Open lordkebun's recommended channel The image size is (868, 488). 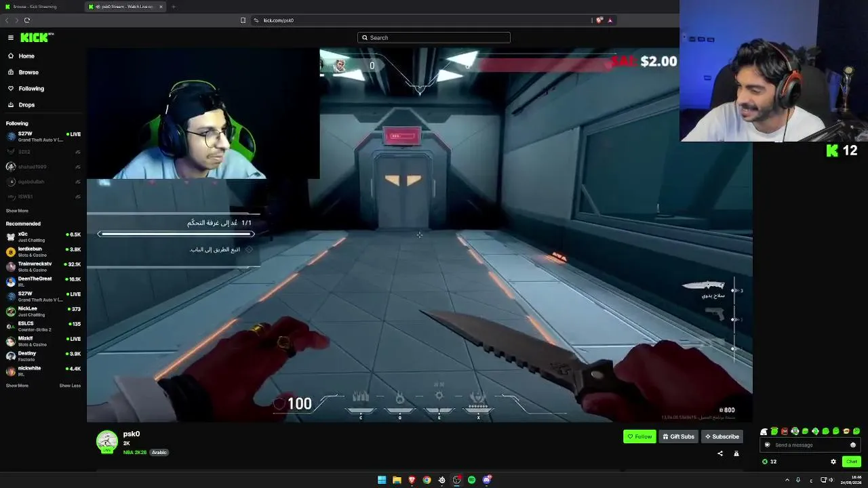point(43,251)
